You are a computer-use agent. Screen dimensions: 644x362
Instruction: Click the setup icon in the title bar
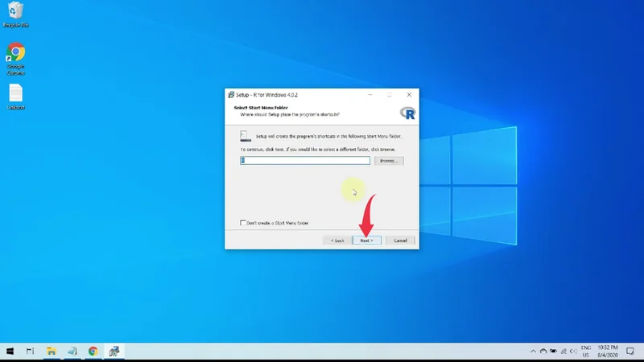(x=231, y=94)
